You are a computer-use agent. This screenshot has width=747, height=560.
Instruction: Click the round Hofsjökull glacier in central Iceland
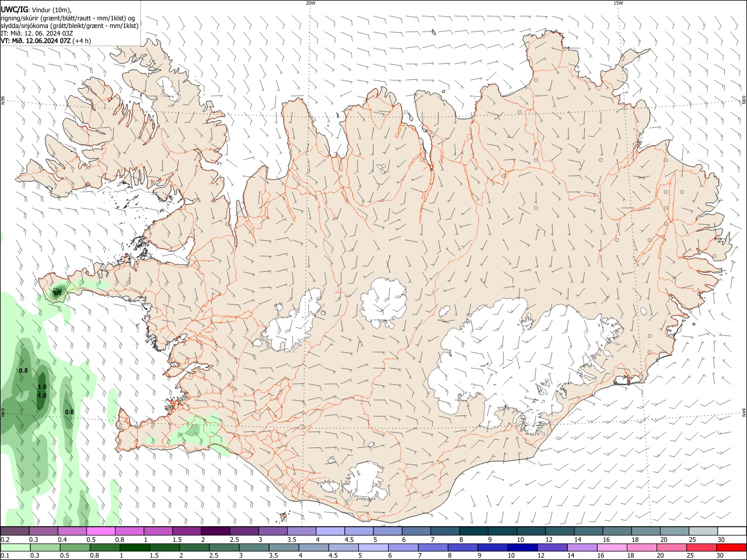pos(383,302)
